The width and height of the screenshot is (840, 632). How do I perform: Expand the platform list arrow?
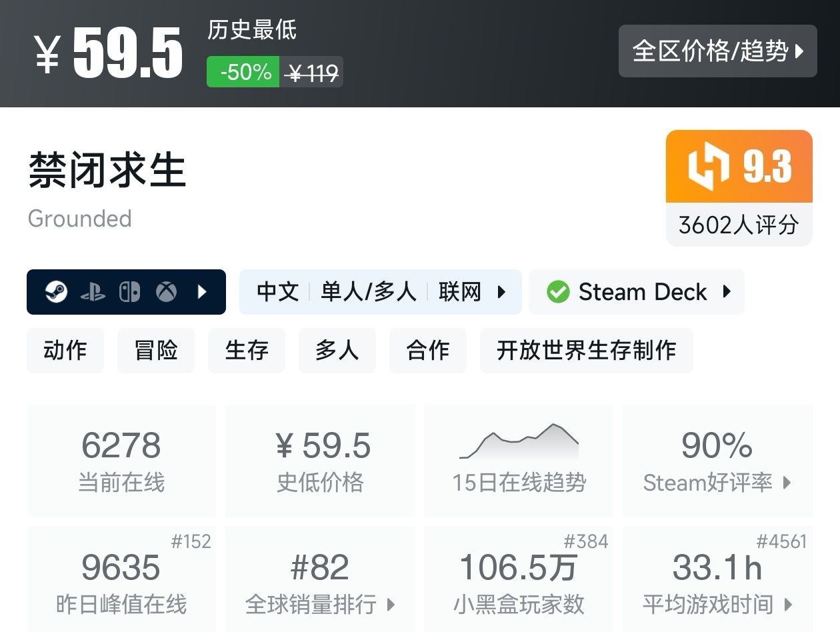click(x=202, y=291)
